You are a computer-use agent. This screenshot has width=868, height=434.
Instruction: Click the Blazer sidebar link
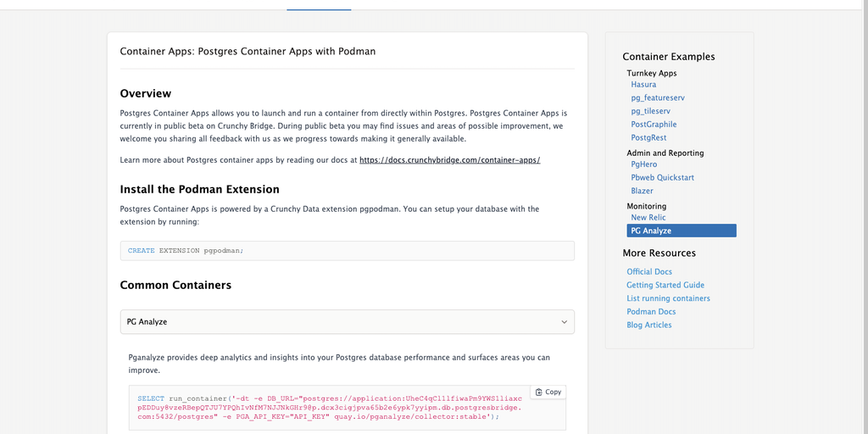click(x=642, y=191)
